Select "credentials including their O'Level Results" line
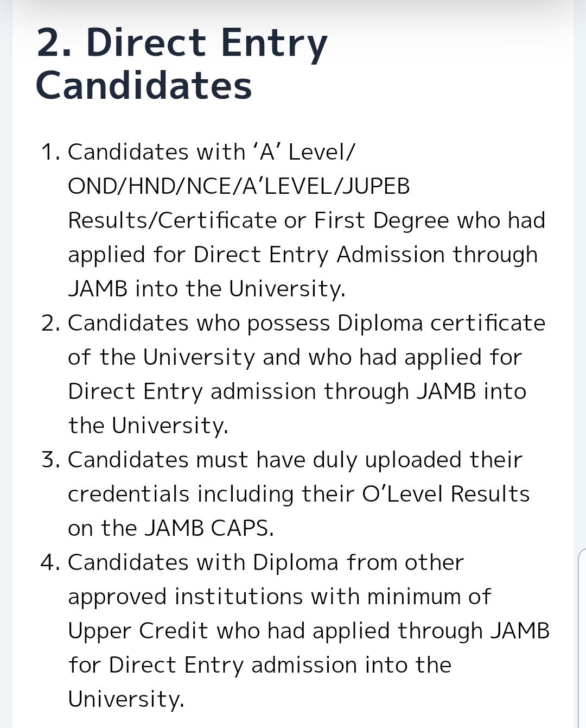 (x=298, y=494)
